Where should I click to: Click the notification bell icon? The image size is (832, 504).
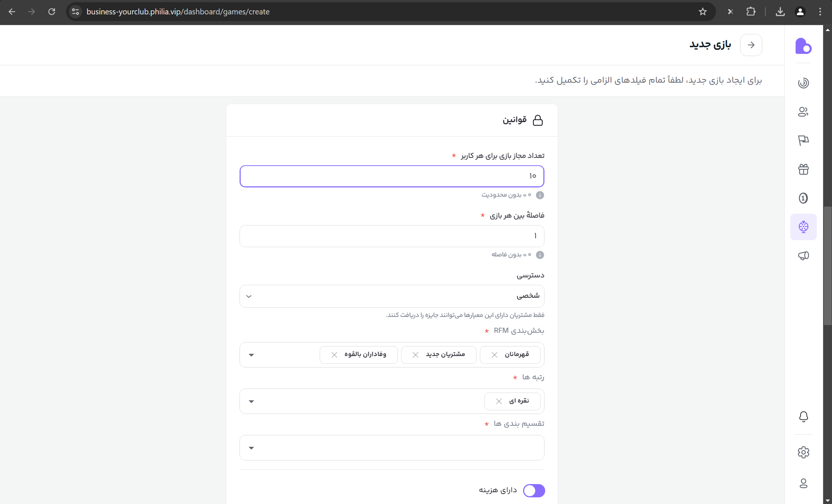(803, 417)
